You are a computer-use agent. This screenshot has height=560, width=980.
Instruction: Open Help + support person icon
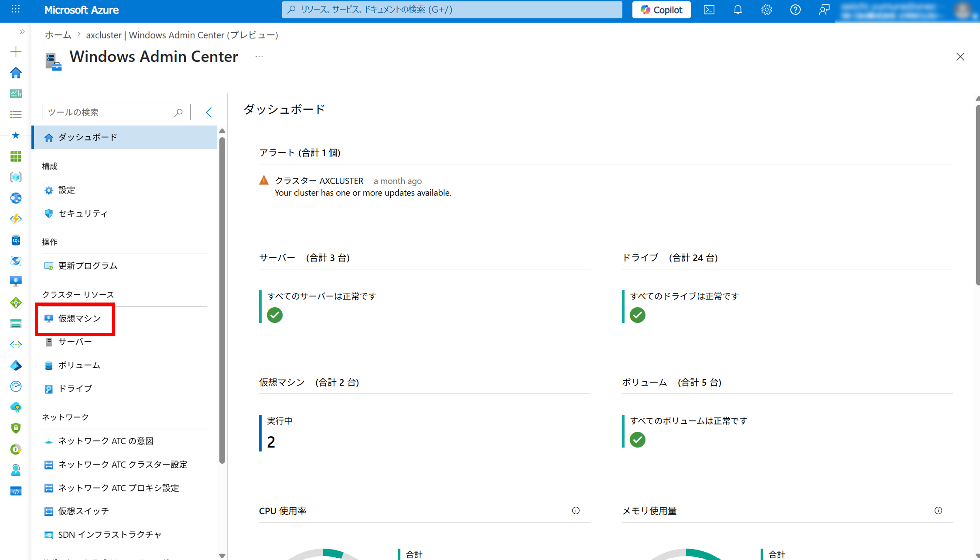[x=16, y=470]
